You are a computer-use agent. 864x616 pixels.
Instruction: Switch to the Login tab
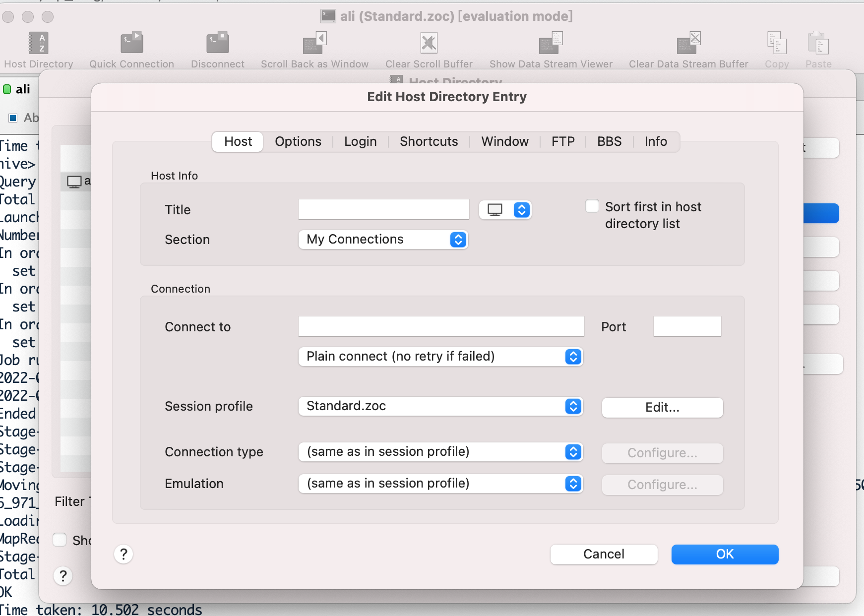[361, 142]
